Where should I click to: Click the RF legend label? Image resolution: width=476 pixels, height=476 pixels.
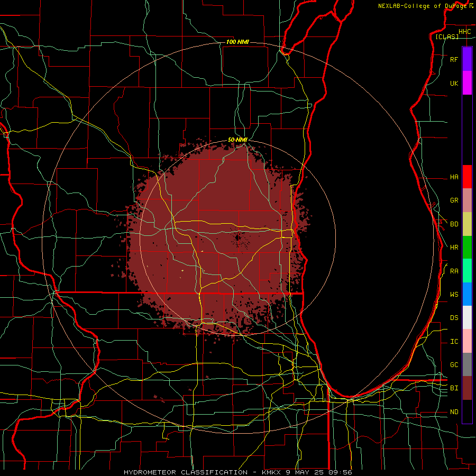(454, 59)
